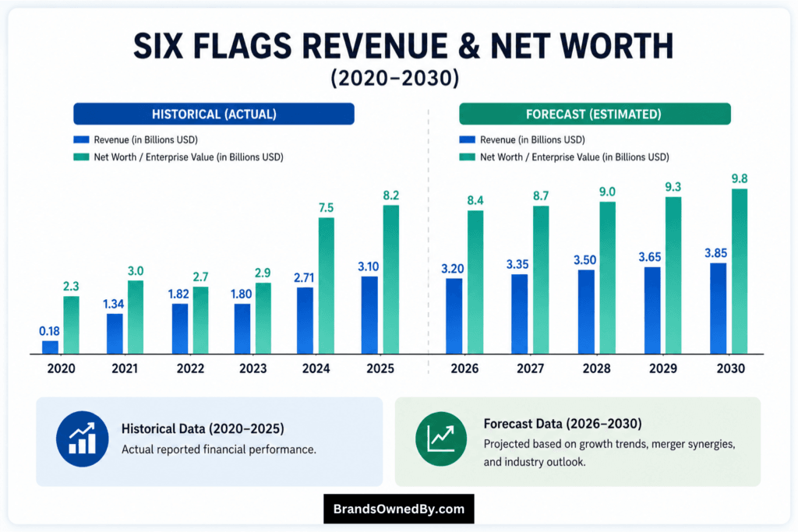798x532 pixels.
Task: Click the value label 3.10 above 2025
Action: point(368,266)
